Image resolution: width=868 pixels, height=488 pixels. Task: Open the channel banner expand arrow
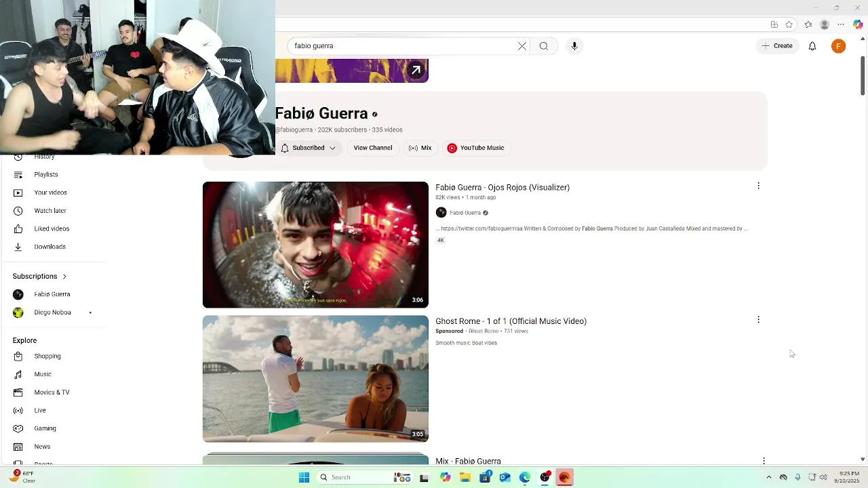(416, 70)
